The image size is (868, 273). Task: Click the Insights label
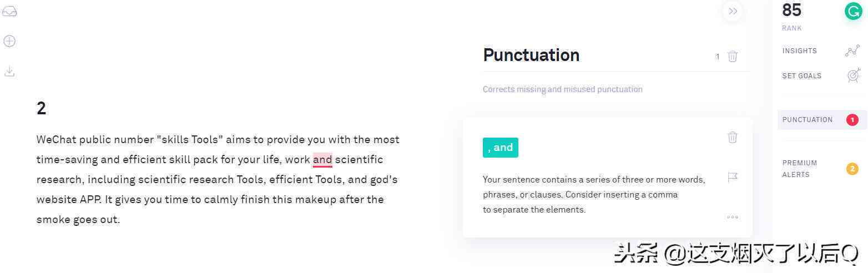[799, 51]
